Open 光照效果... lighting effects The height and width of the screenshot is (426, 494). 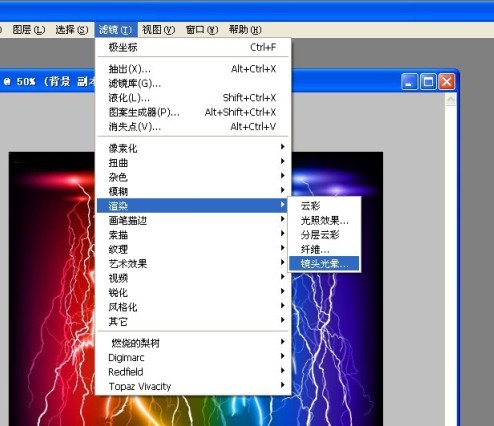[x=324, y=221]
